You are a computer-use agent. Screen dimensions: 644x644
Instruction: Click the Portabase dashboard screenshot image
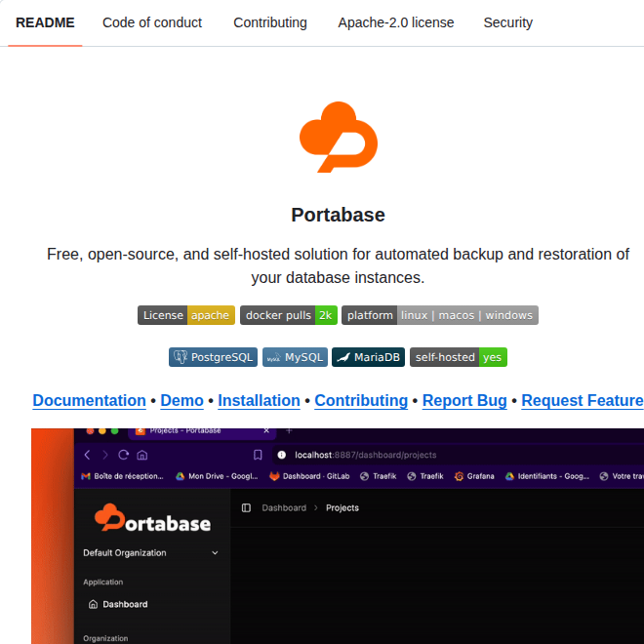click(x=338, y=536)
